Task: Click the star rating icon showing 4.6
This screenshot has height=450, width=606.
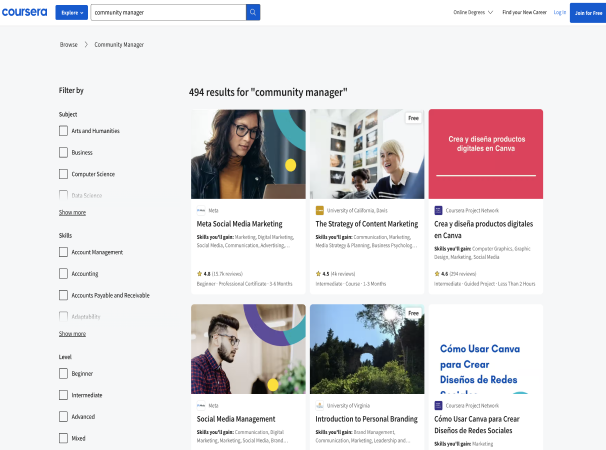Action: [x=437, y=274]
